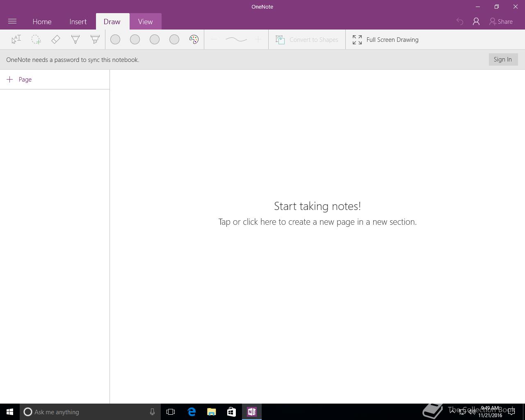Pick the first ink color circle
This screenshot has height=420, width=525.
click(115, 39)
